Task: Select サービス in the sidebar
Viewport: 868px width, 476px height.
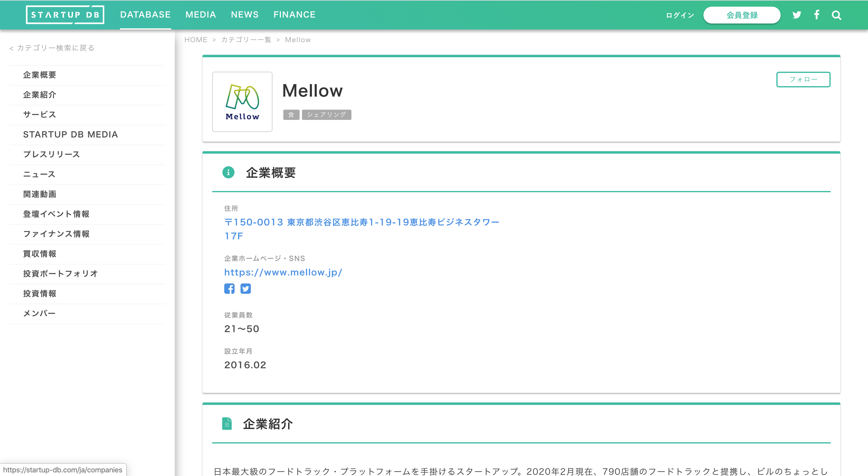Action: pyautogui.click(x=39, y=114)
